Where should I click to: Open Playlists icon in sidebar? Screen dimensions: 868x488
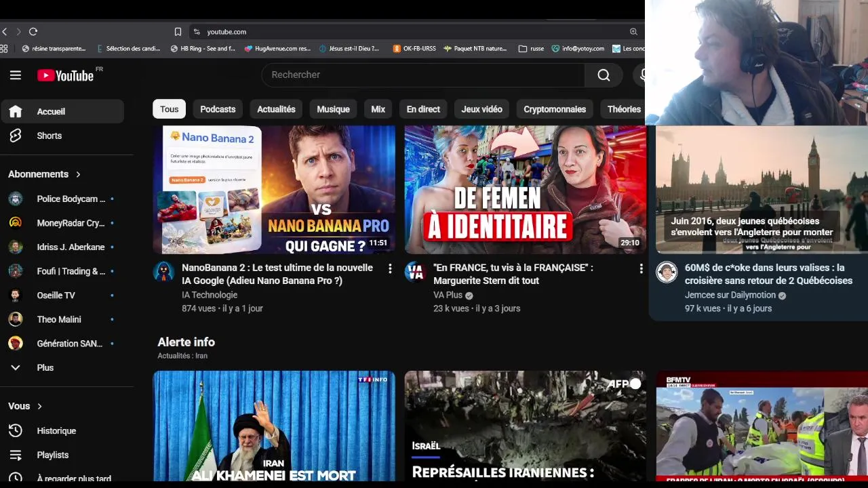pyautogui.click(x=16, y=455)
